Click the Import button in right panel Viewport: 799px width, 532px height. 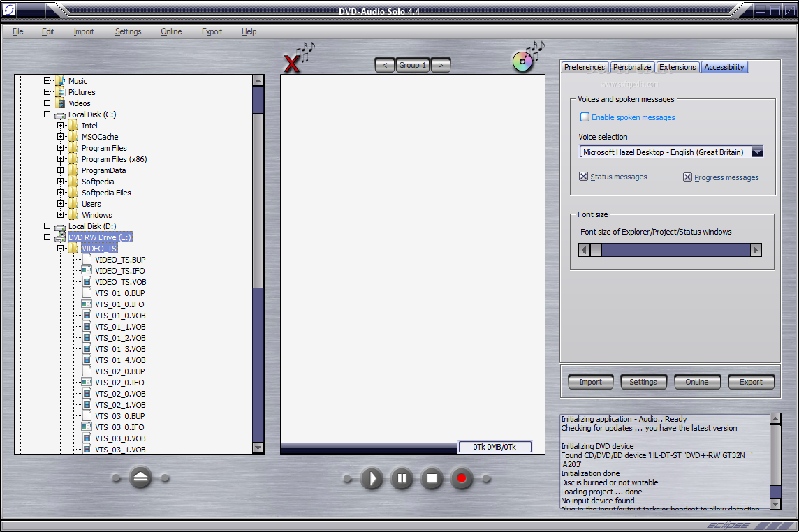591,382
